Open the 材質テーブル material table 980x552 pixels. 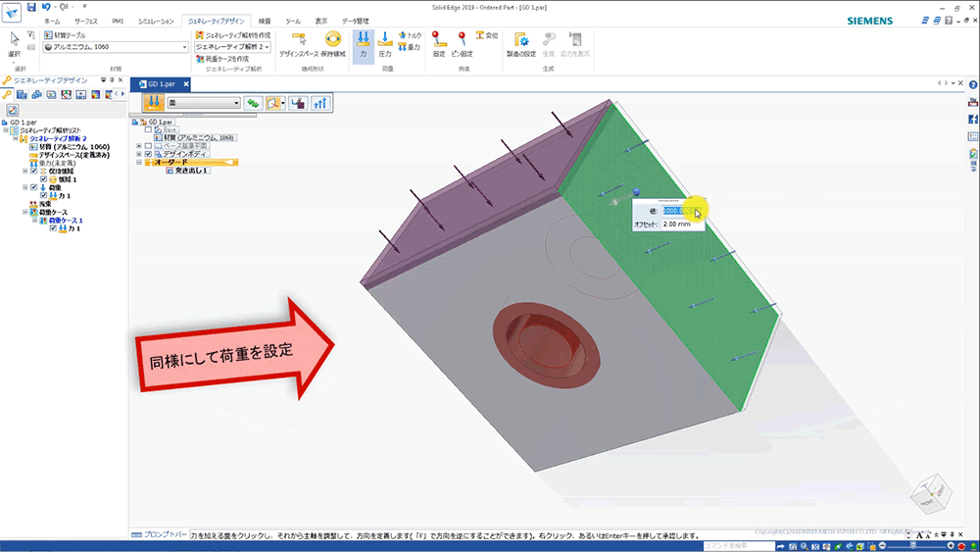click(x=65, y=35)
